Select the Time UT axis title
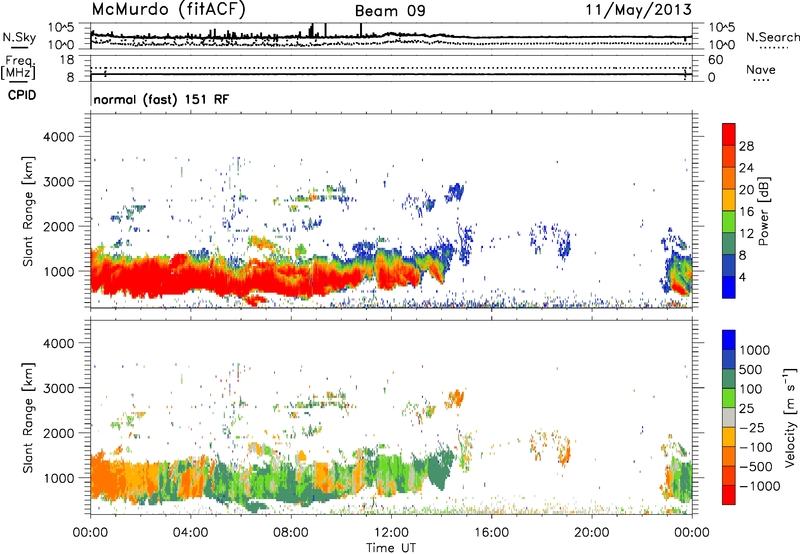Viewport: 800px width, 554px height. pyautogui.click(x=391, y=548)
